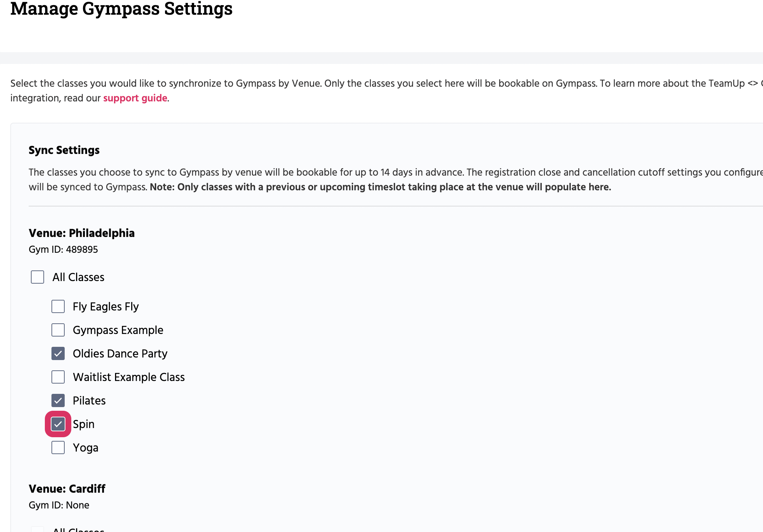The image size is (763, 532).
Task: Click the Venue: Cardiff heading
Action: (67, 489)
